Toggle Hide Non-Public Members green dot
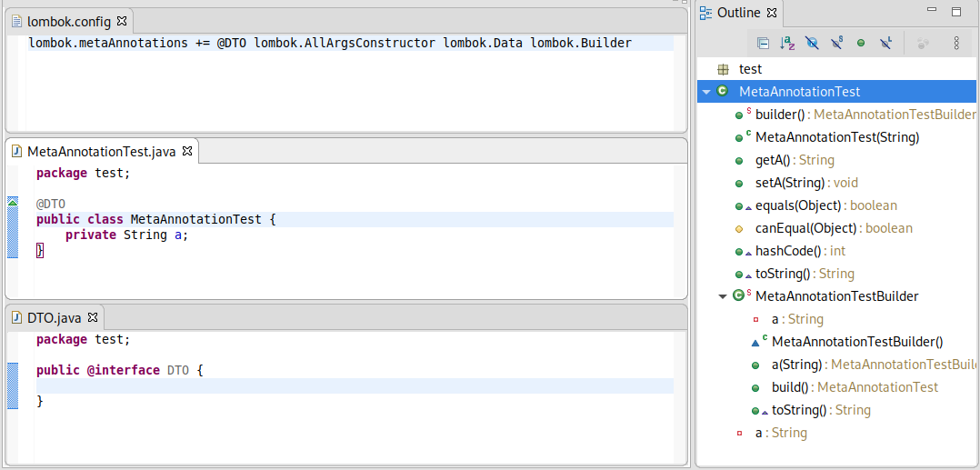Screen dimensions: 980x470 [861, 43]
